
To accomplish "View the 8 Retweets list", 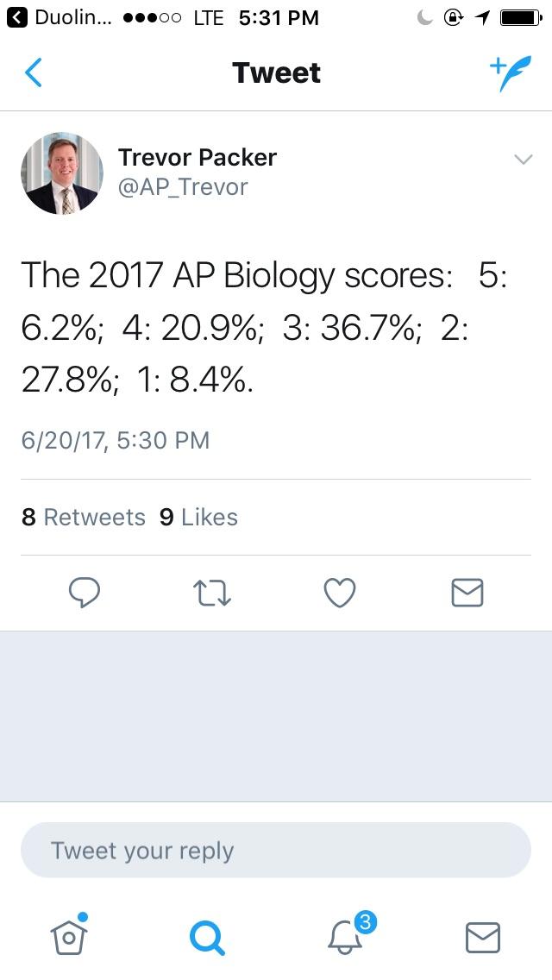I will pos(82,517).
